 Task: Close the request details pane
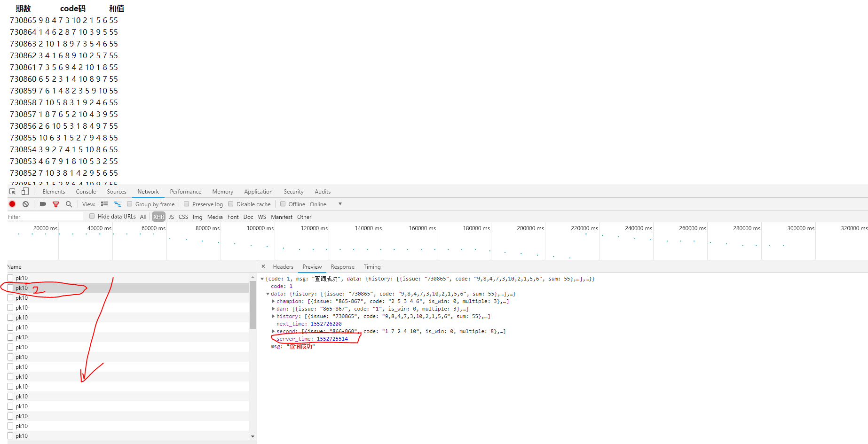coord(263,266)
